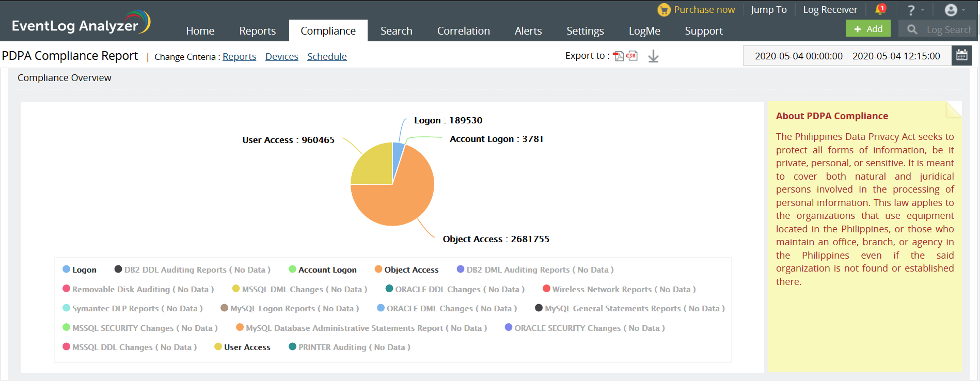980x381 pixels.
Task: Toggle Symantec DLP Reports legend item
Action: click(x=133, y=308)
